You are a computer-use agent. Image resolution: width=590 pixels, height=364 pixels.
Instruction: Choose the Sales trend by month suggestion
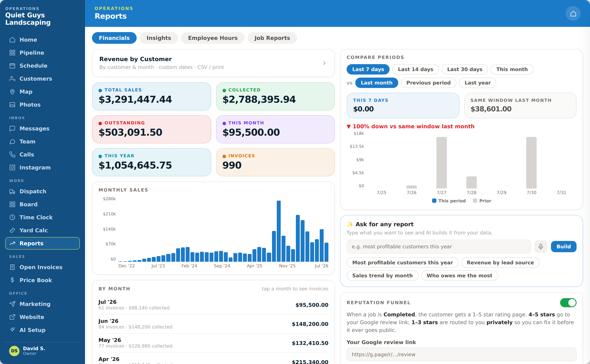(382, 276)
